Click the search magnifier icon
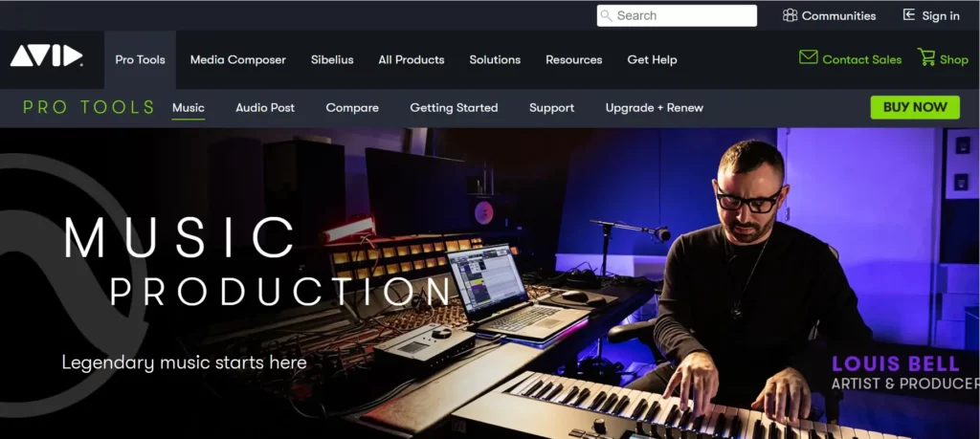Screen dimensions: 980x439 click(606, 15)
